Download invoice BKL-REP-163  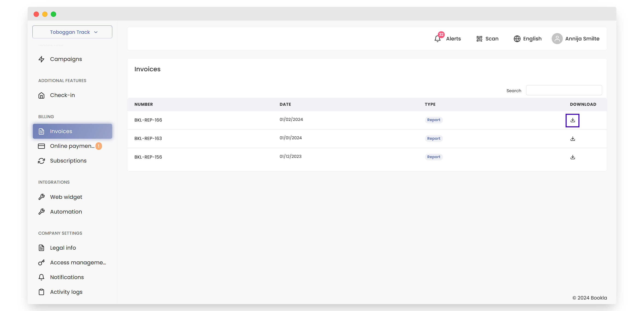(x=572, y=139)
